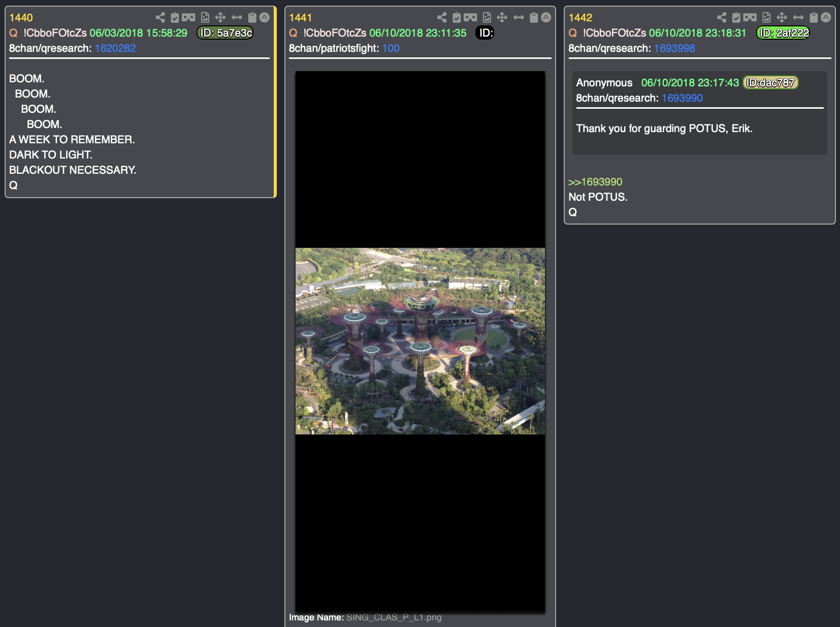840x627 pixels.
Task: Click tripcode !CbboFOtcZs on post 1442
Action: (615, 33)
